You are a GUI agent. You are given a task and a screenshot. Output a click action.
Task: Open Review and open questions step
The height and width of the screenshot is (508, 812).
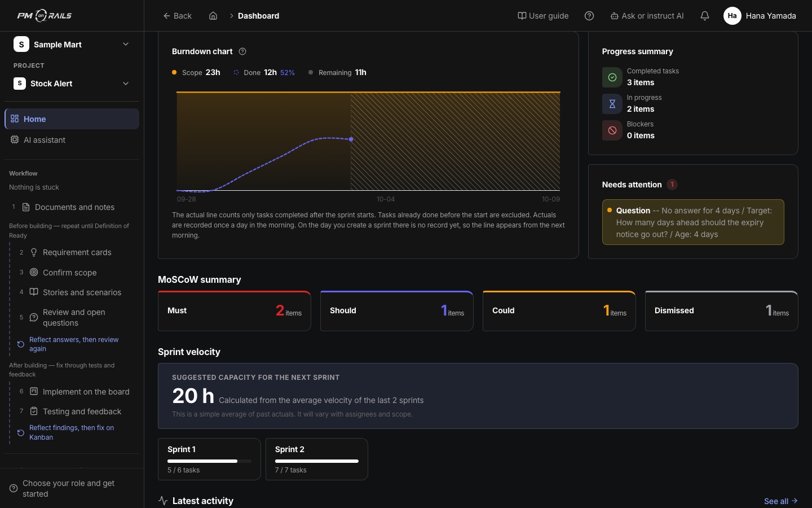(74, 317)
